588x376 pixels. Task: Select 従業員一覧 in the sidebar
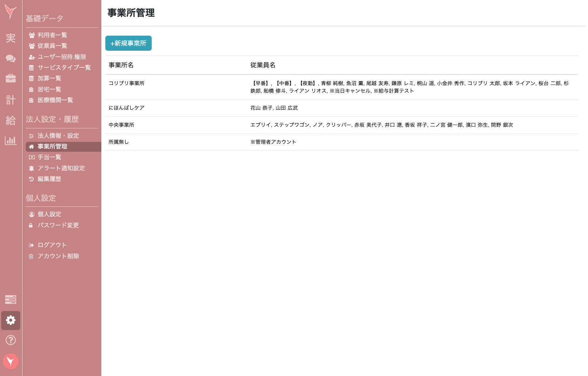pyautogui.click(x=52, y=46)
